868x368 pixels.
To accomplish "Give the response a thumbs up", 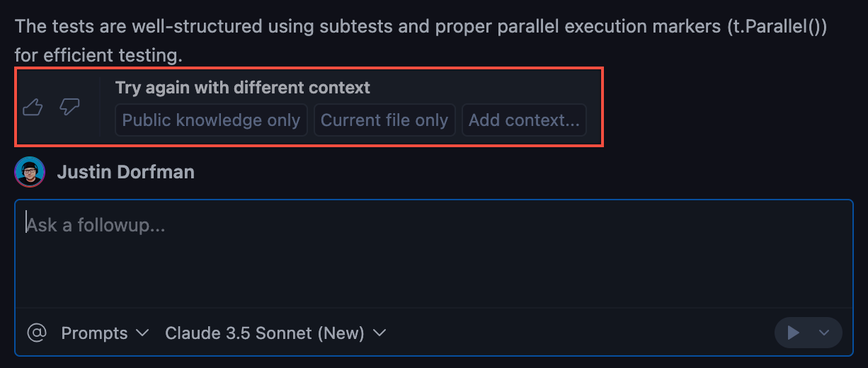I will coord(33,108).
